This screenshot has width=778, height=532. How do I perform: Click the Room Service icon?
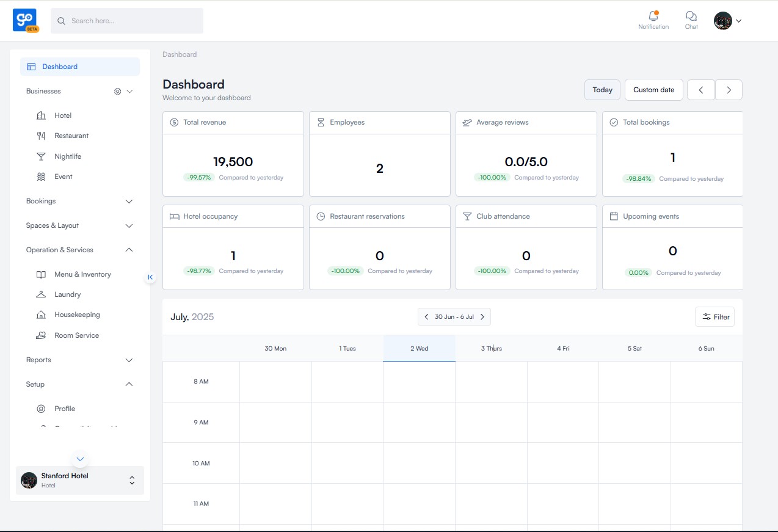point(41,335)
